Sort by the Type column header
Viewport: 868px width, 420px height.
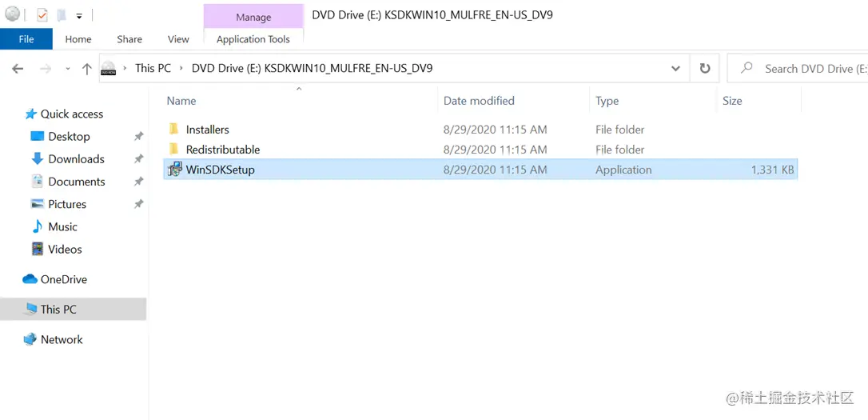coord(607,101)
